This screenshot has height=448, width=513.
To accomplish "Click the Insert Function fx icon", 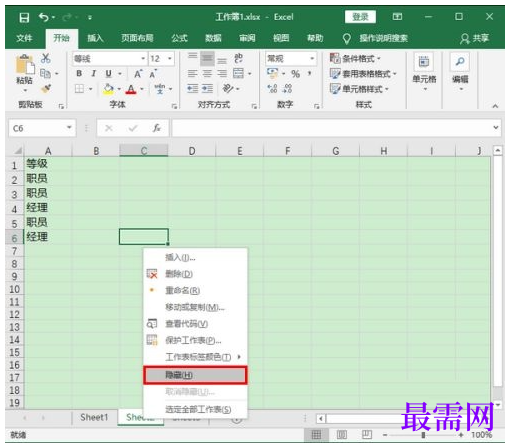I will coord(157,128).
